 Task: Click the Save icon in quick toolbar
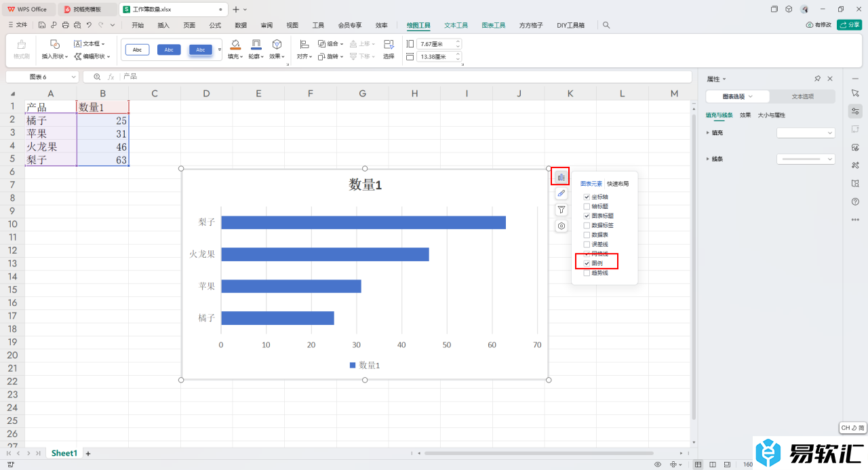click(x=42, y=25)
